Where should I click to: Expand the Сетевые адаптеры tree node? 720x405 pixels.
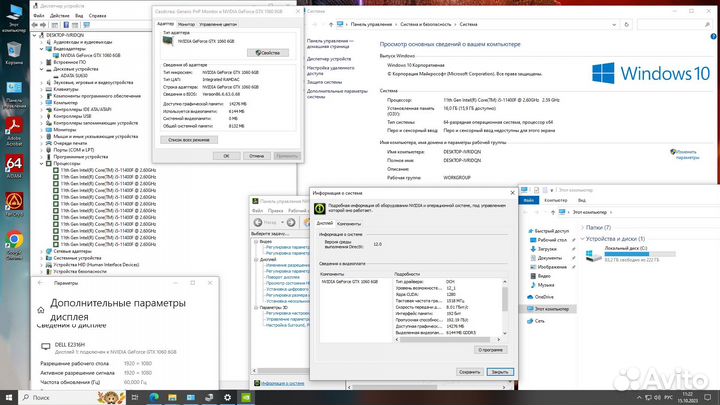click(x=41, y=251)
